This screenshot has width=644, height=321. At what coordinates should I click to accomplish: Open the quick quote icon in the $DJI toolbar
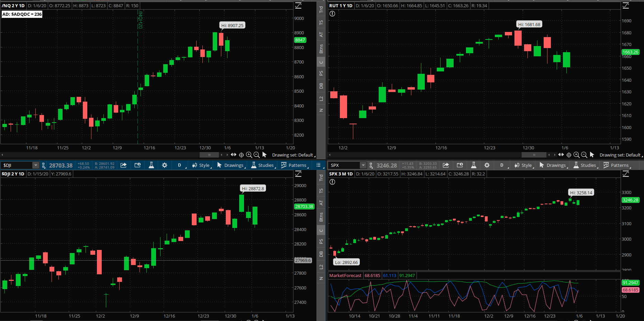coord(137,165)
